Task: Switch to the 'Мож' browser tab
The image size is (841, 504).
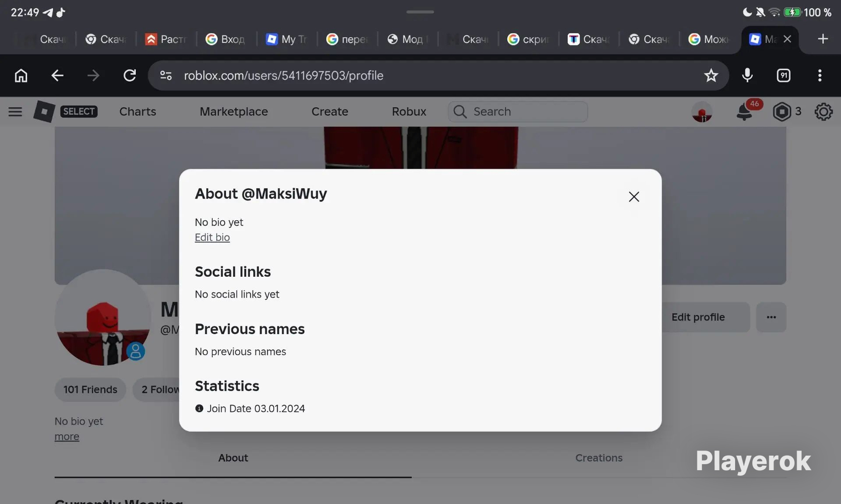Action: click(x=709, y=39)
